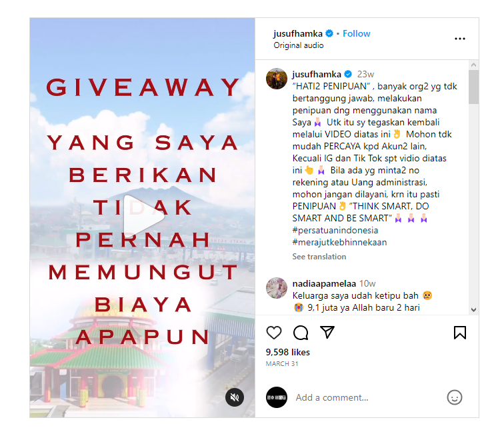Open three-dot more options menu
The width and height of the screenshot is (504, 438).
pyautogui.click(x=459, y=39)
